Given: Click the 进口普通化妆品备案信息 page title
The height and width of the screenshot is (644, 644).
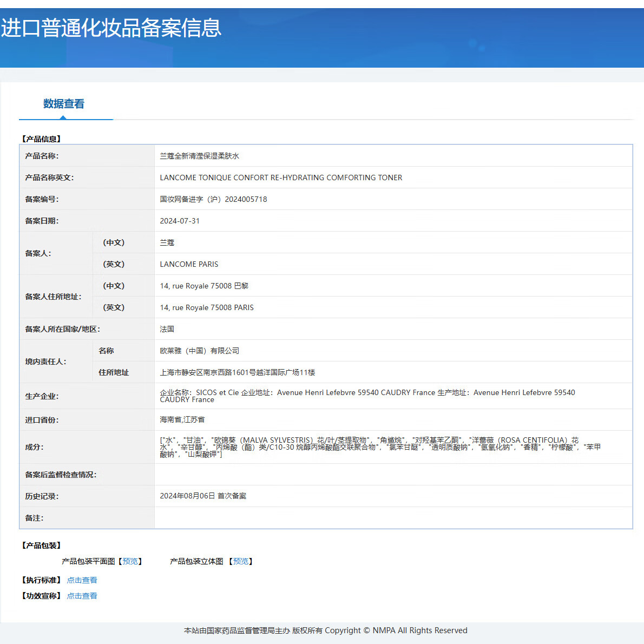Looking at the screenshot, I should point(111,28).
